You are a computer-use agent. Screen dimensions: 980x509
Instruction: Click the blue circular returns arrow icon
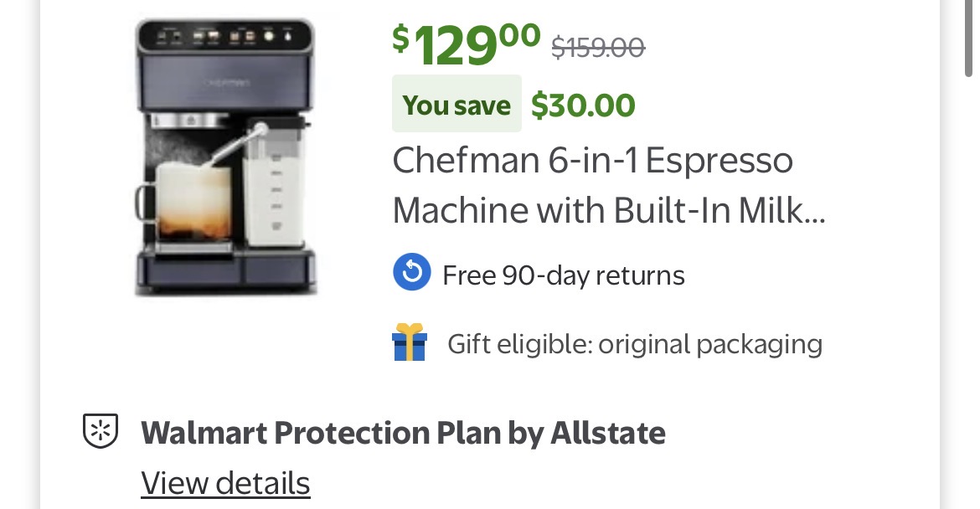411,274
